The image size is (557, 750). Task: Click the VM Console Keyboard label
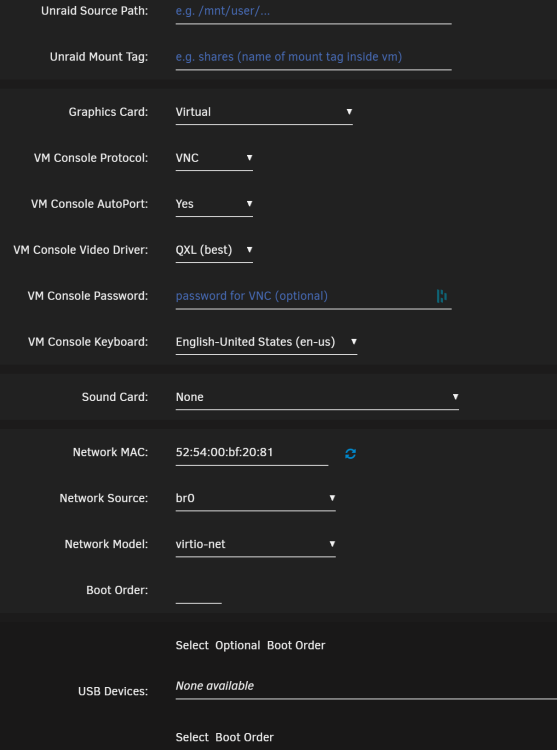point(88,342)
